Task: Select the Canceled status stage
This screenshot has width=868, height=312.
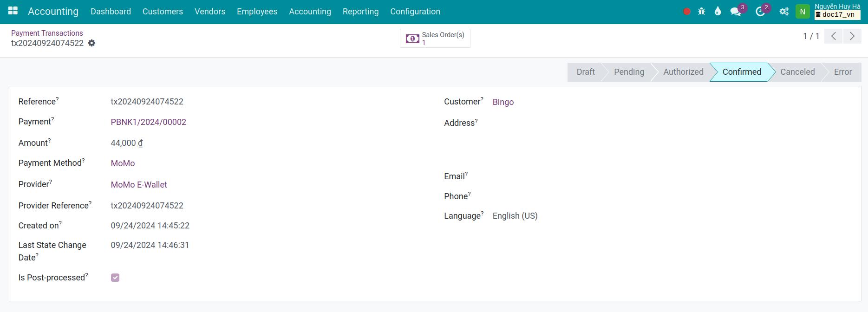Action: pos(797,72)
